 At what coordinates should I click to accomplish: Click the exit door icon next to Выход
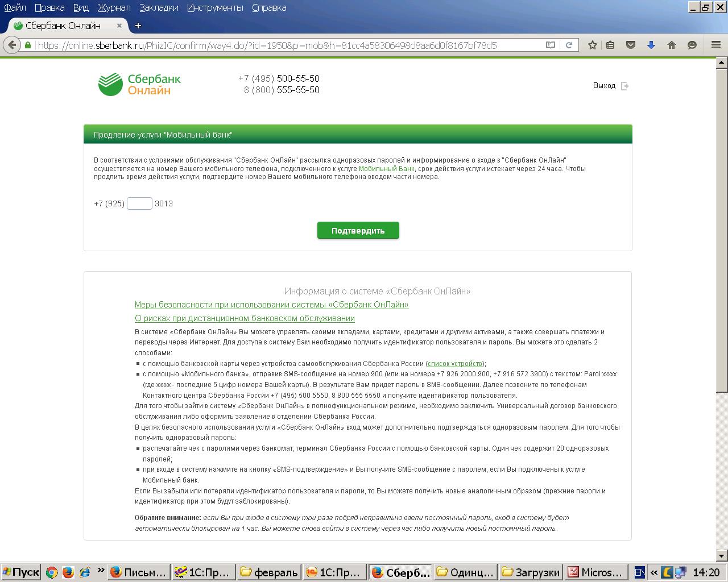(624, 86)
